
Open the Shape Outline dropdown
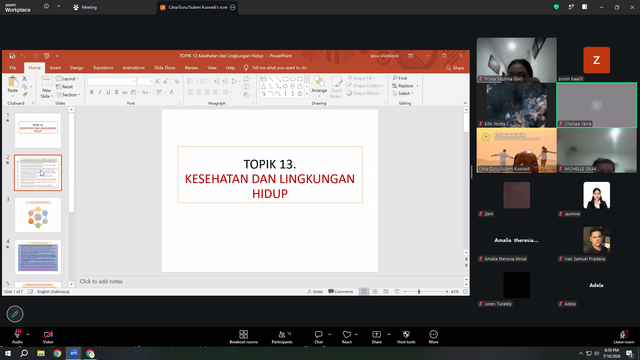(x=365, y=86)
